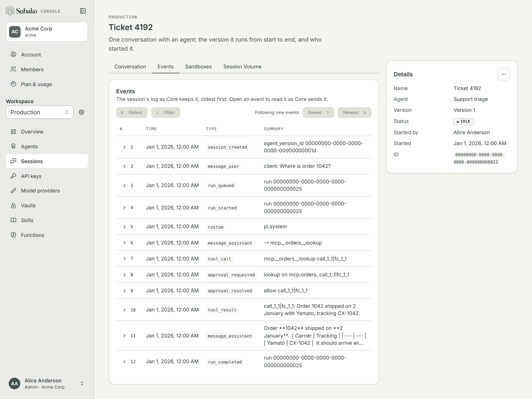This screenshot has height=399, width=532.
Task: Go to Newer events
Action: pos(318,113)
